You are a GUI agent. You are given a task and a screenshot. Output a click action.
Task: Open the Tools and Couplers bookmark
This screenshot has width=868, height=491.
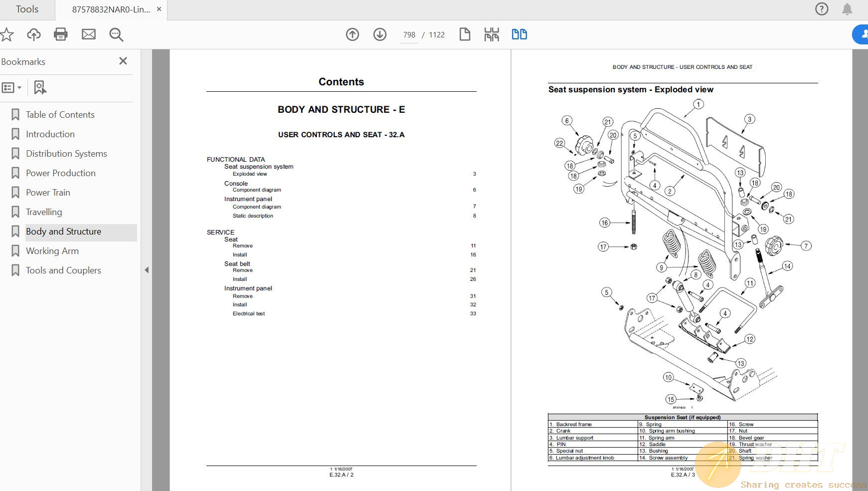coord(63,270)
